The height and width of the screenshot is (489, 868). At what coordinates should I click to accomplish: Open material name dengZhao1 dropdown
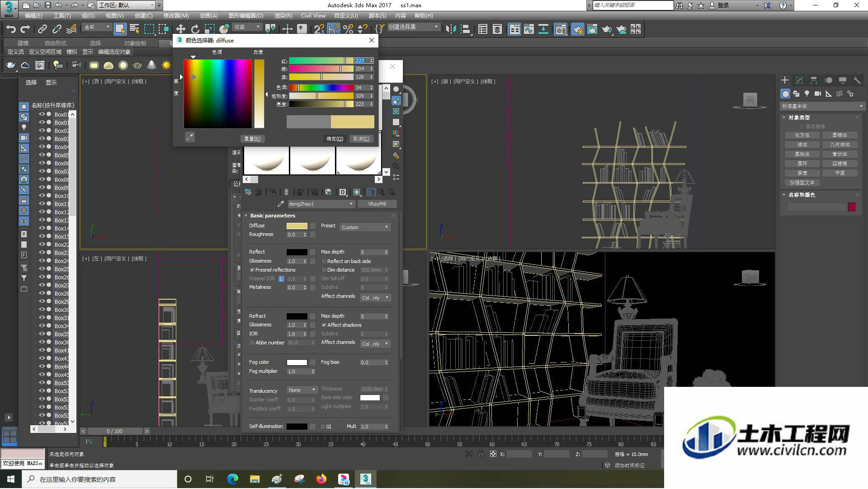pyautogui.click(x=321, y=204)
